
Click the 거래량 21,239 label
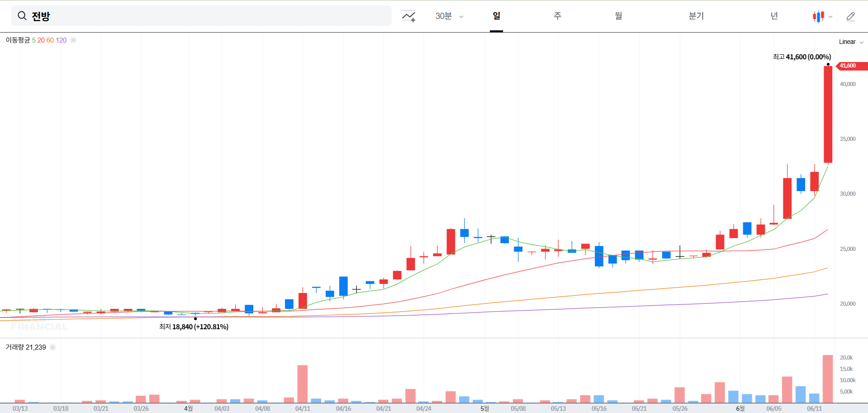click(x=26, y=347)
